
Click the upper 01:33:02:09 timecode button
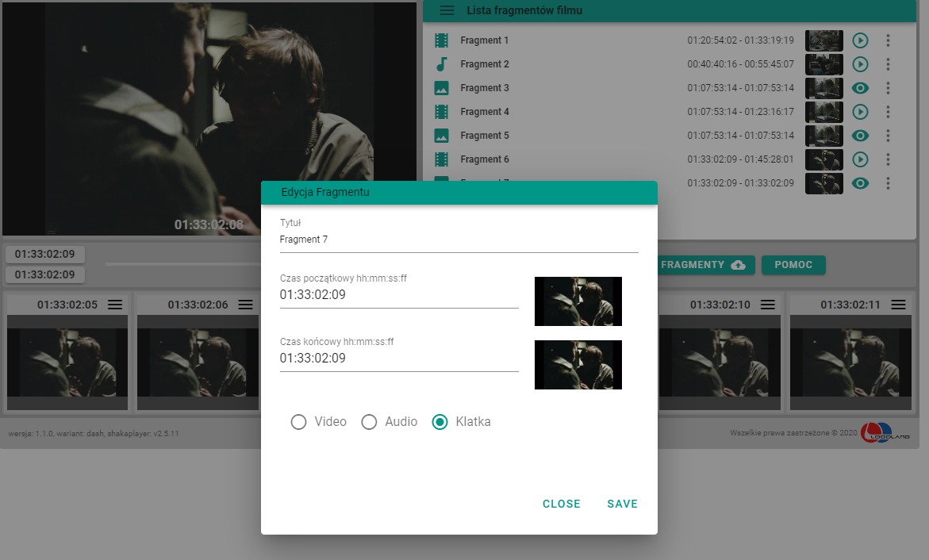45,255
